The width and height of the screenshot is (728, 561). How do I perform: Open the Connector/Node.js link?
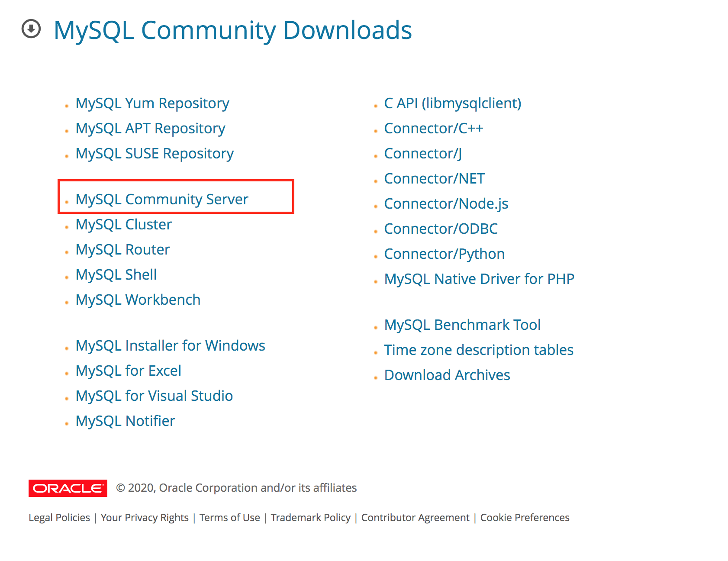coord(446,204)
